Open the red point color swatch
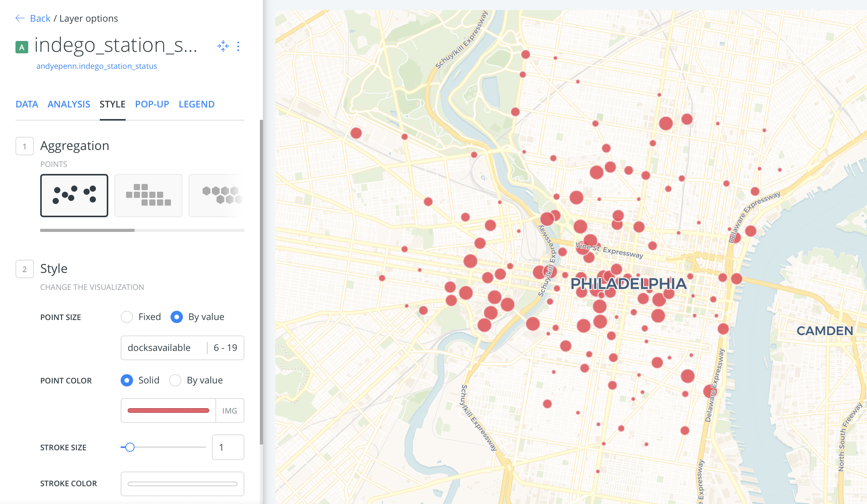 (x=168, y=411)
